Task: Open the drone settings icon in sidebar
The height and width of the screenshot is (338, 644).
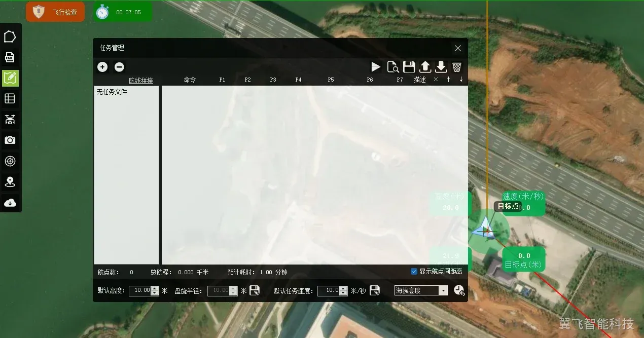Action: pyautogui.click(x=10, y=120)
